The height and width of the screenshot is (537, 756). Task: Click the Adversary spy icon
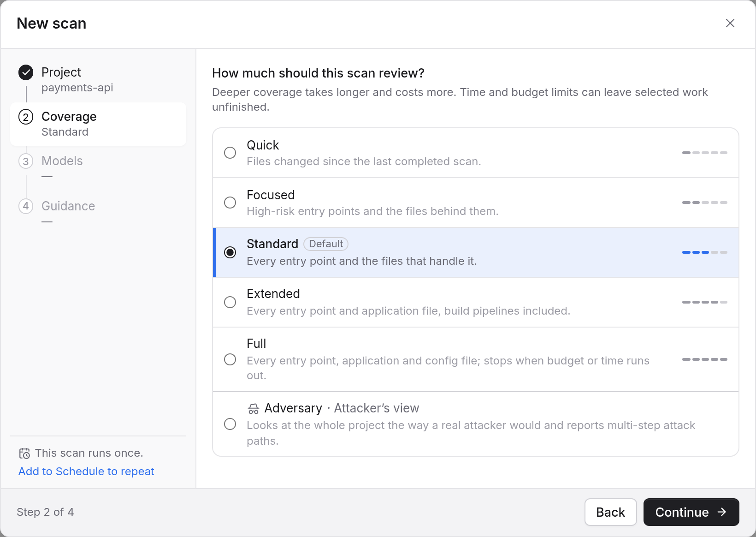coord(254,409)
